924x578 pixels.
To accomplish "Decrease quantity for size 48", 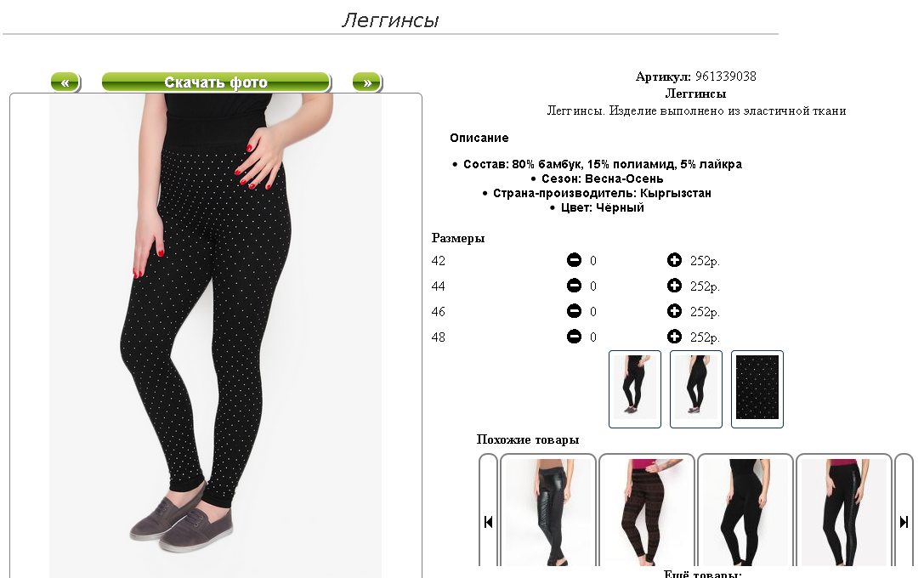I will point(574,337).
